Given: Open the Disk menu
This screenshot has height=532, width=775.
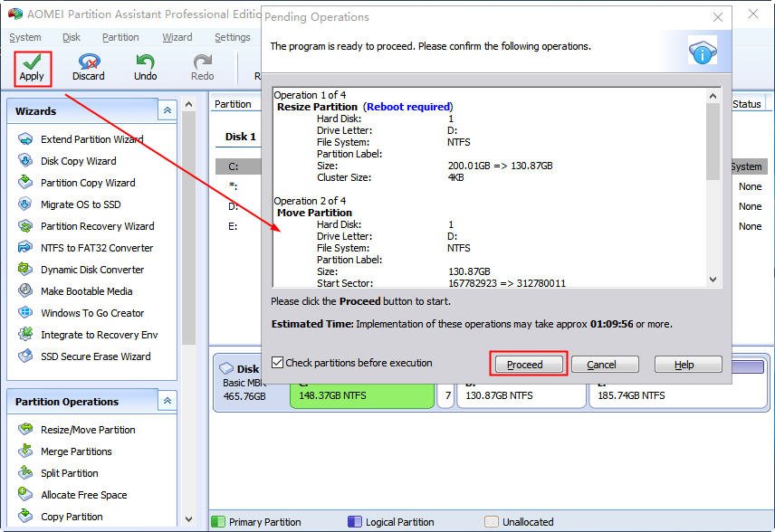Looking at the screenshot, I should 72,37.
